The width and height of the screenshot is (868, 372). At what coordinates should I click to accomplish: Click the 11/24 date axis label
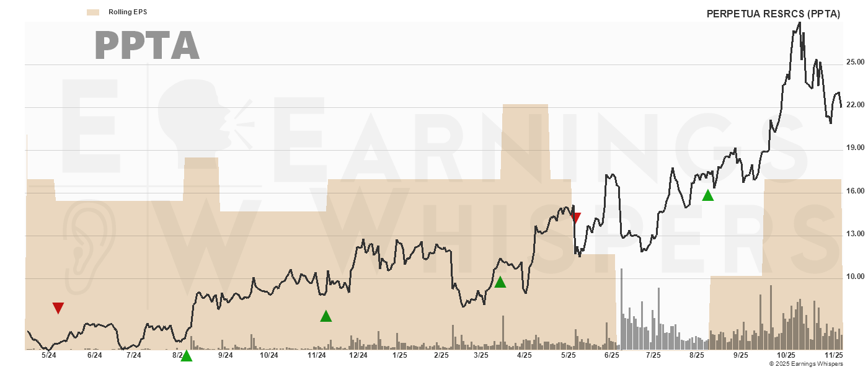click(317, 355)
